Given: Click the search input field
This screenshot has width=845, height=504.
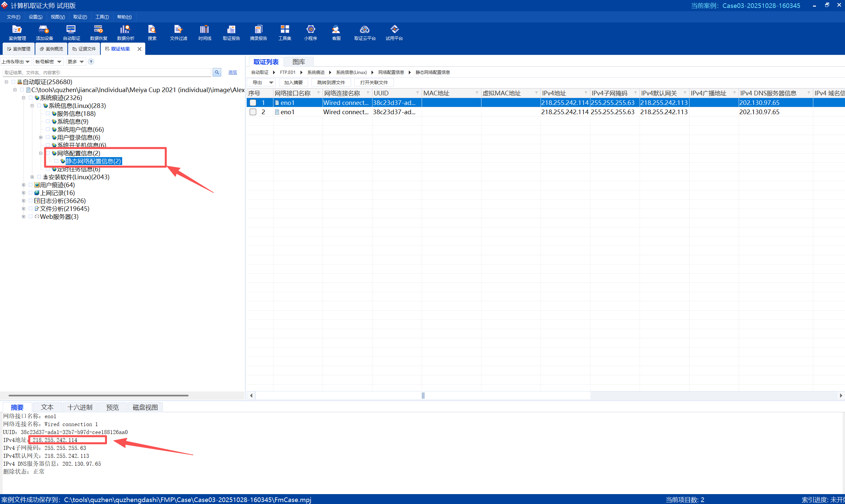Looking at the screenshot, I should click(x=107, y=72).
